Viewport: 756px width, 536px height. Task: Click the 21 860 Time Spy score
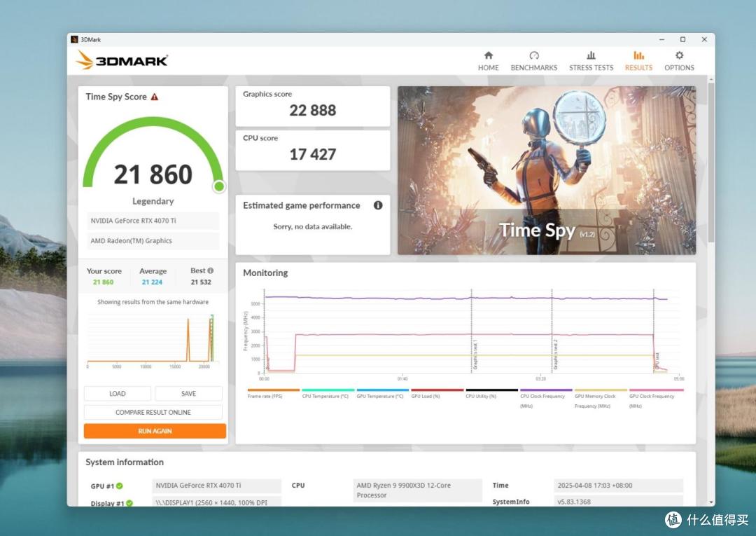[x=153, y=174]
